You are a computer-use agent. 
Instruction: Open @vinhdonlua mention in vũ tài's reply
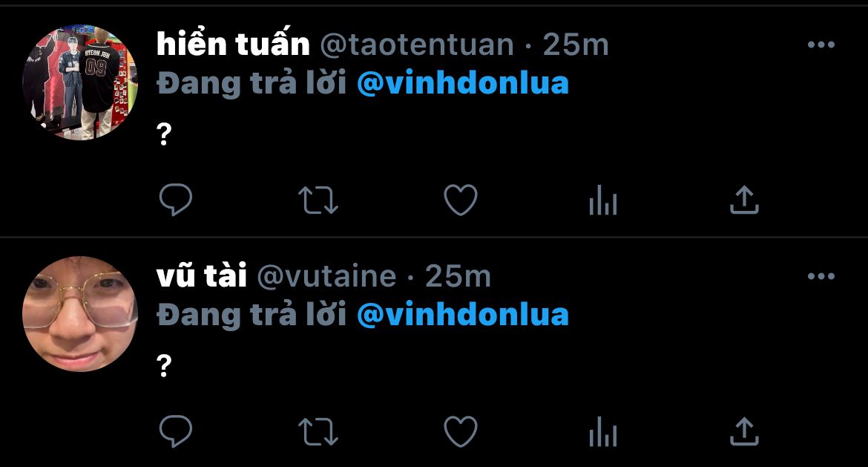click(463, 315)
